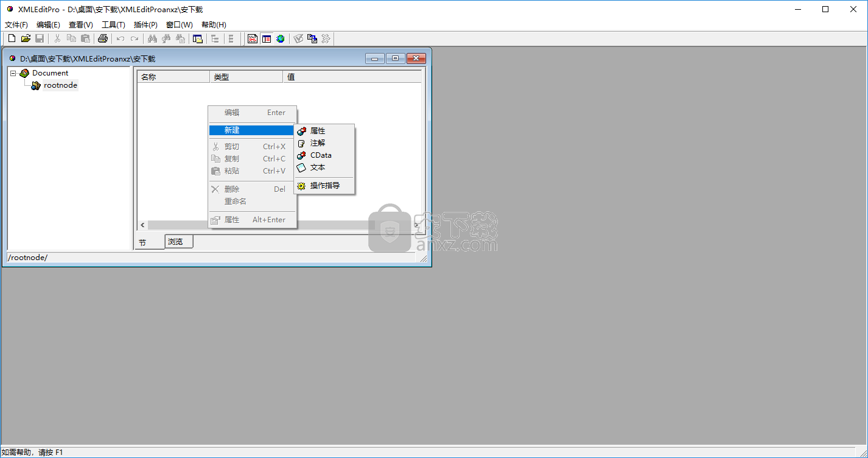
Task: Choose 注解 in the 新建 submenu
Action: click(x=324, y=143)
